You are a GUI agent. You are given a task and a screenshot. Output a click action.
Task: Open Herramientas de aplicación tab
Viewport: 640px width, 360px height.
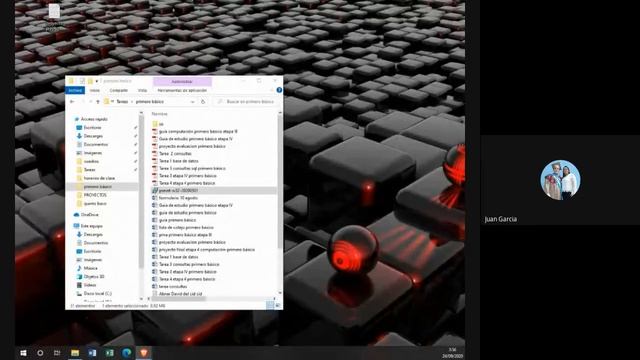[x=182, y=90]
